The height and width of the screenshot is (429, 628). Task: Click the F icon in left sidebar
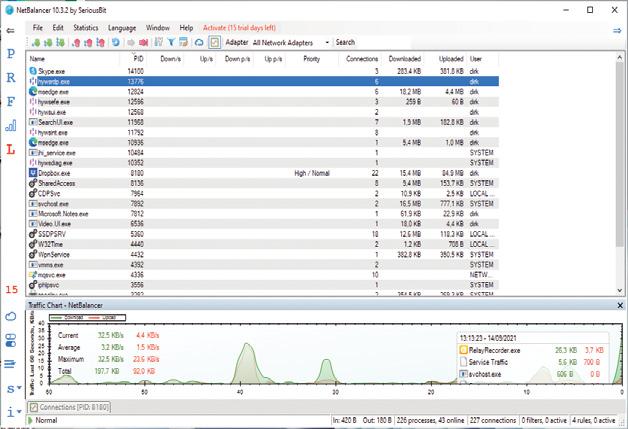(11, 101)
